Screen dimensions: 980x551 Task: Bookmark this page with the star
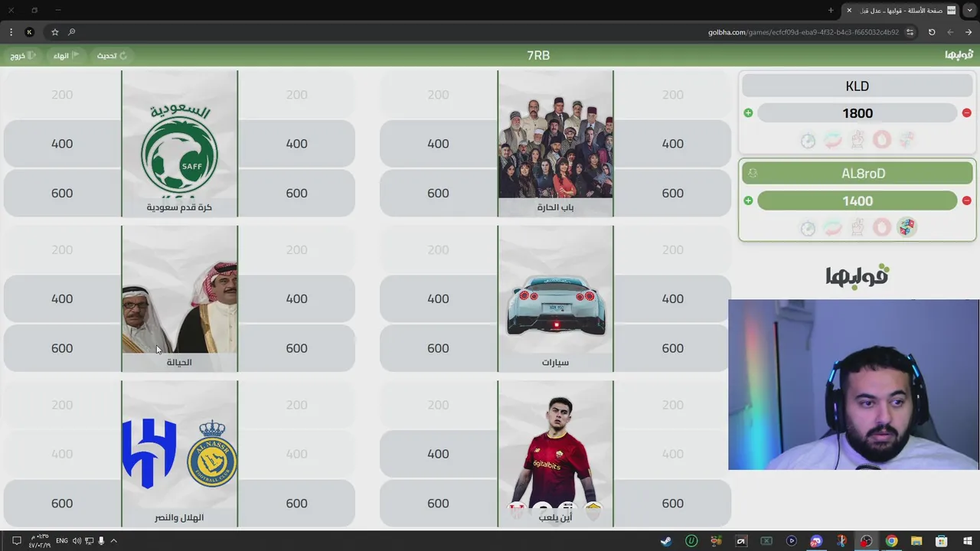pos(55,32)
